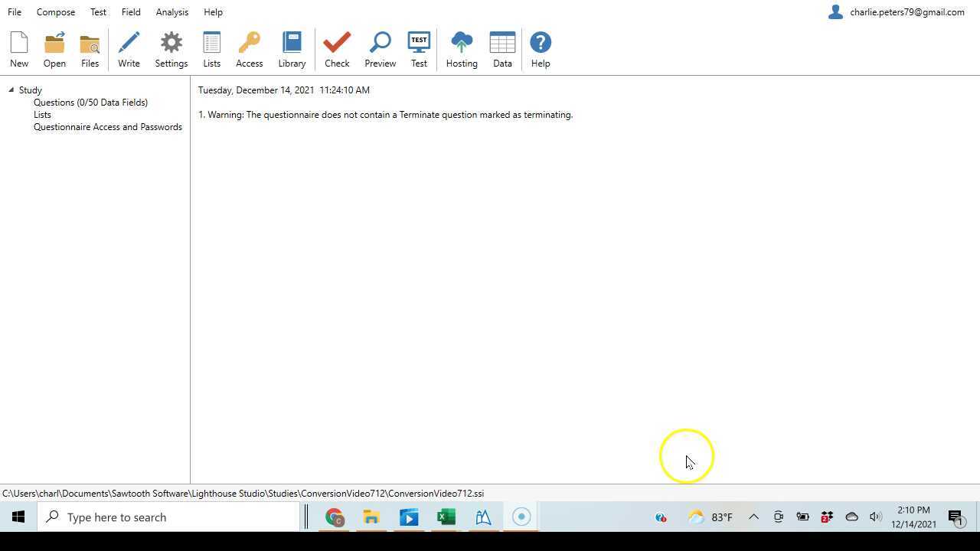
Task: Create a new study with the New icon
Action: click(x=18, y=48)
